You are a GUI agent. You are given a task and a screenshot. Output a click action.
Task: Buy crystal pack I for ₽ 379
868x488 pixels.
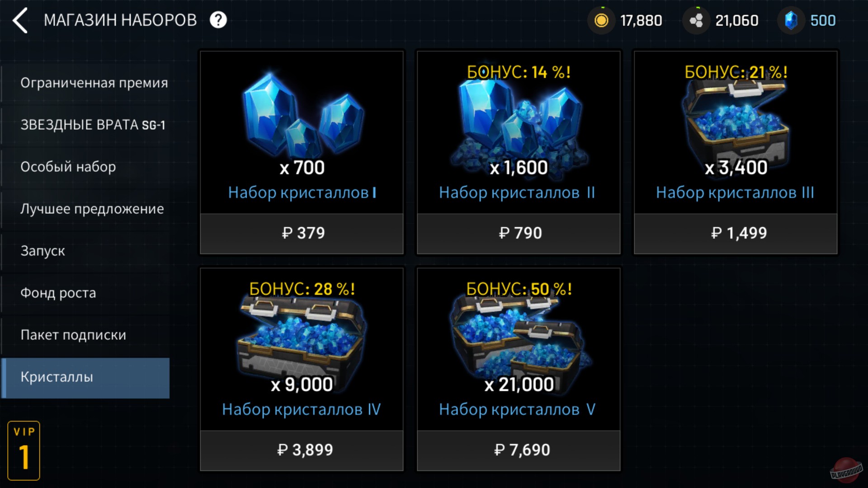click(x=302, y=233)
